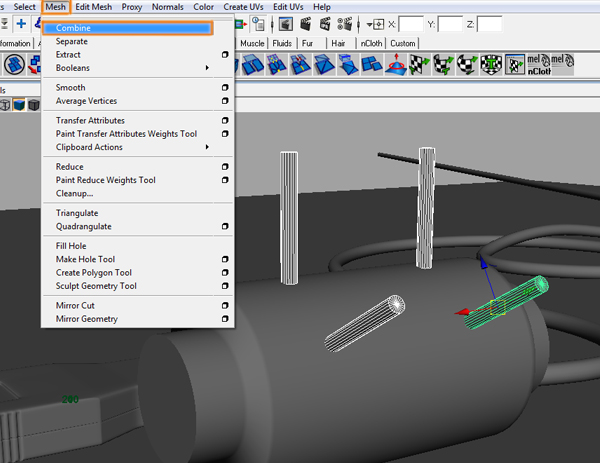Viewport: 600px width, 463px height.
Task: Open the Make Hole Tool option box
Action: 225,259
